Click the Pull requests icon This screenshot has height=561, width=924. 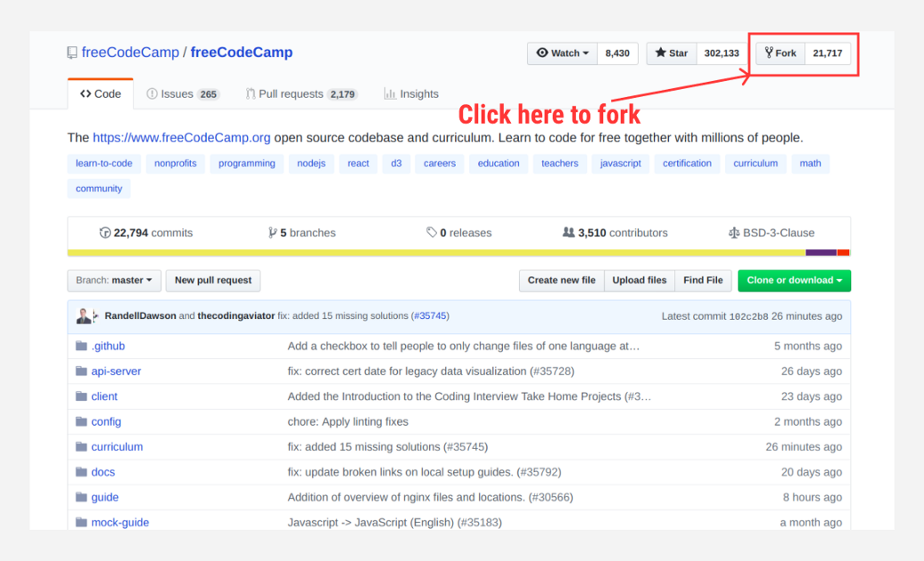[x=251, y=93]
